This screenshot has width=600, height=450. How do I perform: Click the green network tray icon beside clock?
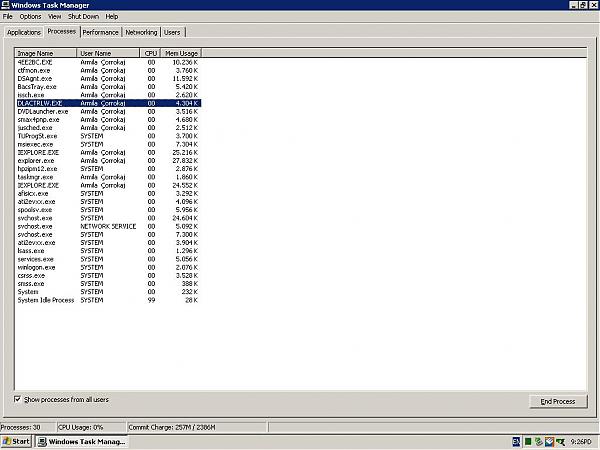tap(560, 442)
